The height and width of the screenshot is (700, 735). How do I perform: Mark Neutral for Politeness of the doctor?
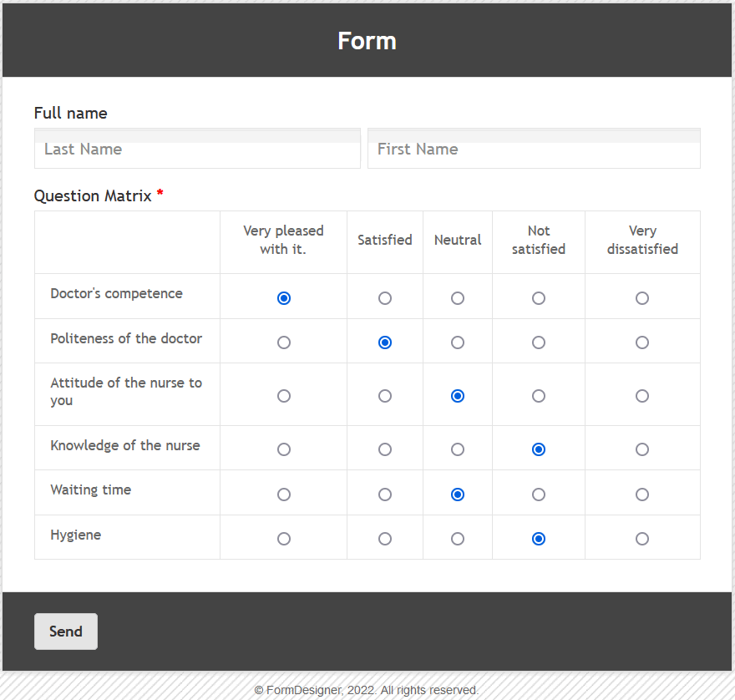coord(458,342)
